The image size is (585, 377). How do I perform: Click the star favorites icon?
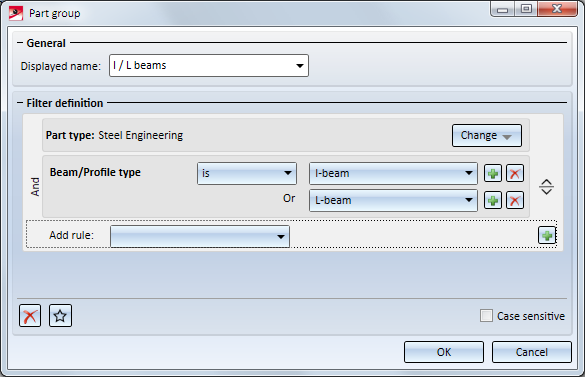tap(60, 316)
